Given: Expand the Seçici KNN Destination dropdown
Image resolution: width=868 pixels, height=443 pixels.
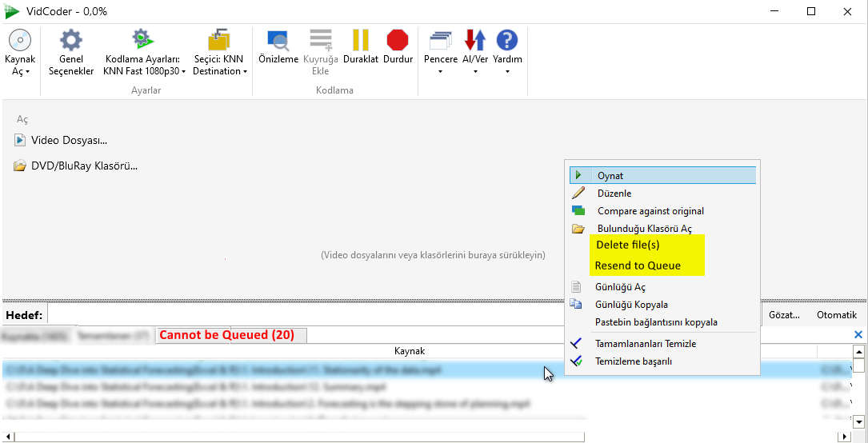Looking at the screenshot, I should (245, 72).
